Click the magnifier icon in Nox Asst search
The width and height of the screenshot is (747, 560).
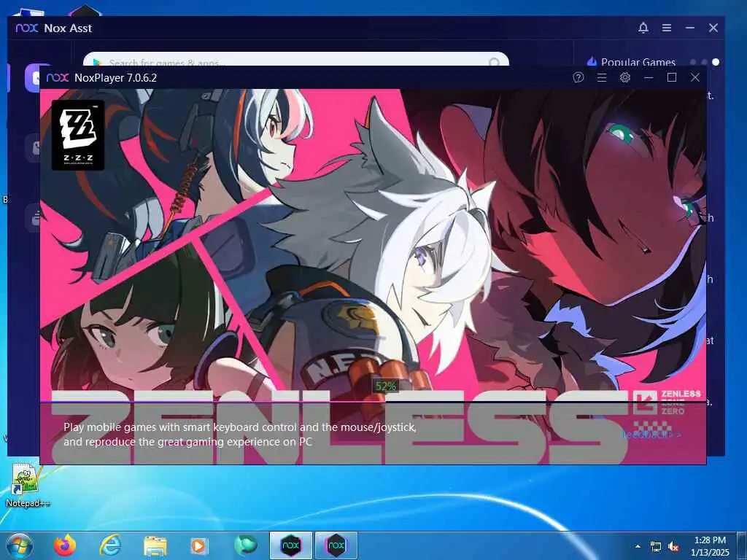pyautogui.click(x=495, y=63)
